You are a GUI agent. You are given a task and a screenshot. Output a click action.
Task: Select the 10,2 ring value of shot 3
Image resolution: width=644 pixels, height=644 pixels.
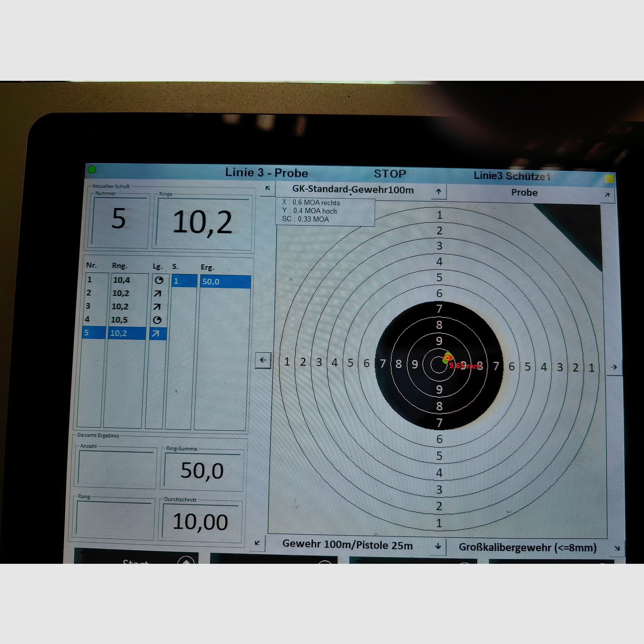(120, 306)
